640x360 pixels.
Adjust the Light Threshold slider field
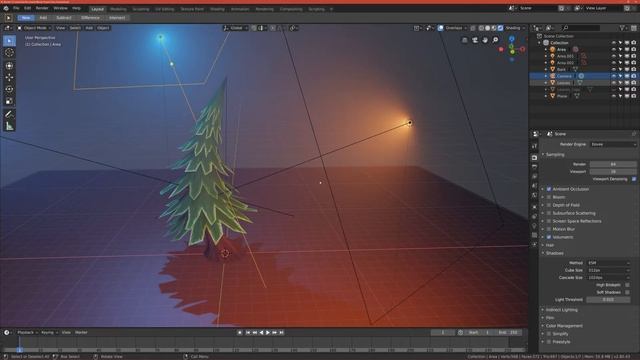point(608,300)
